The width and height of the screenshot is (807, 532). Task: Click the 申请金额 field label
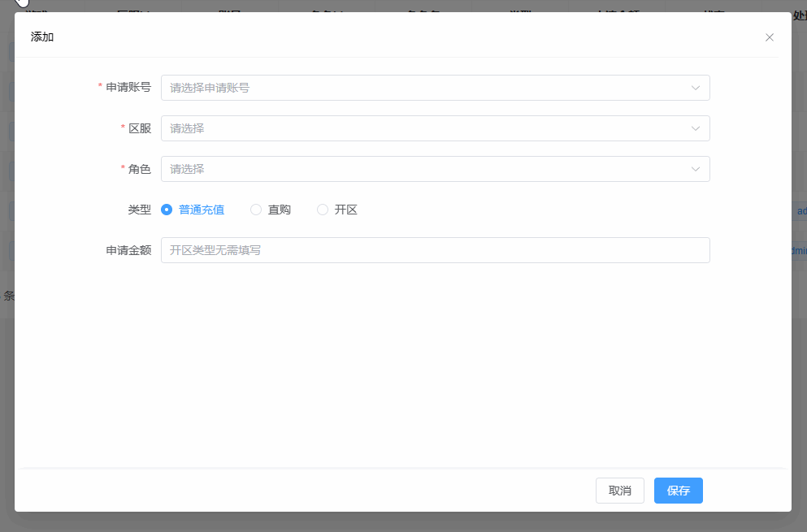point(128,250)
